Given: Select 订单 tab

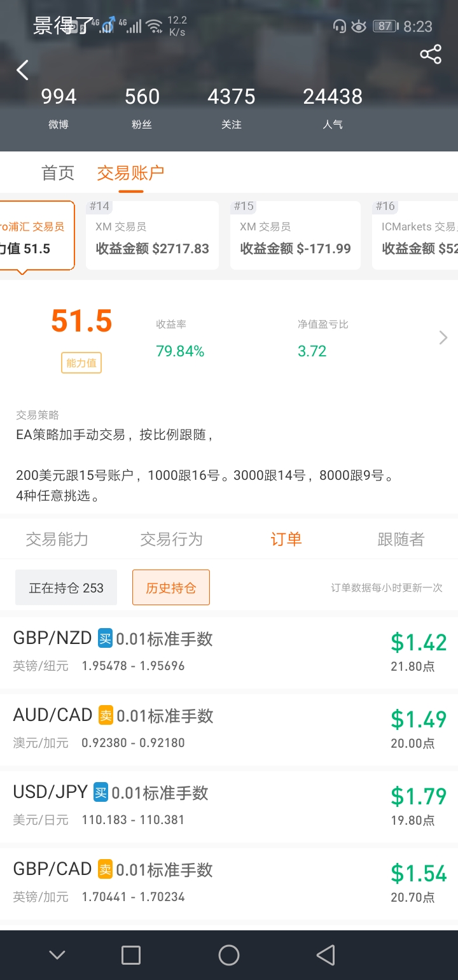Looking at the screenshot, I should tap(286, 539).
